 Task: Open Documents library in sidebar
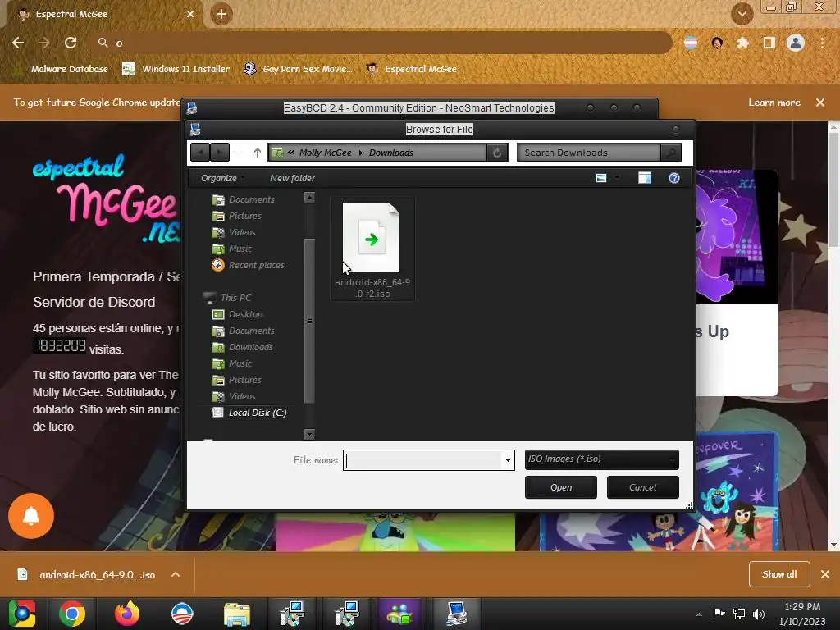[x=244, y=199]
